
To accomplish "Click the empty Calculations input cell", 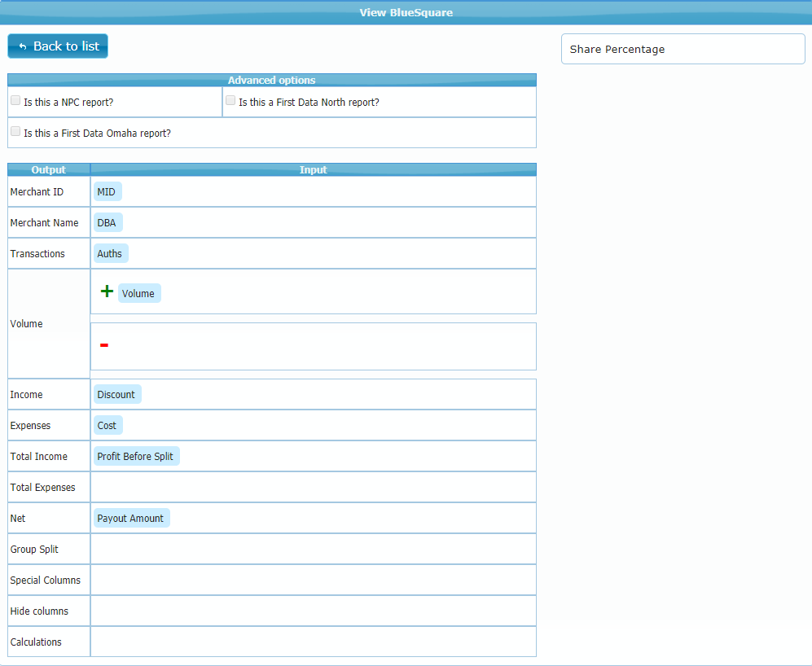I will click(x=313, y=642).
